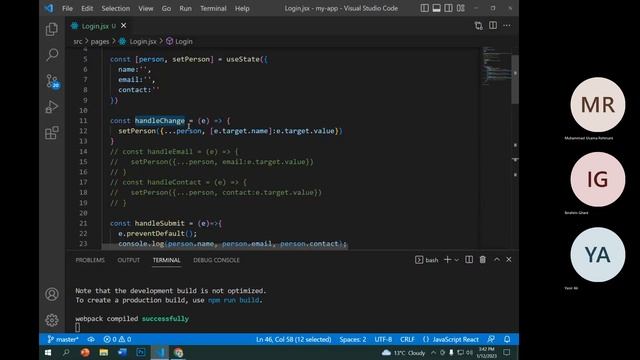Customize layout icon in title bar
The image size is (640, 360).
(460, 8)
